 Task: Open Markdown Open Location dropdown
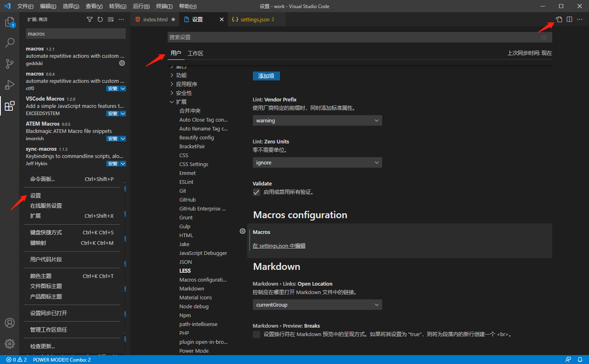coord(317,305)
